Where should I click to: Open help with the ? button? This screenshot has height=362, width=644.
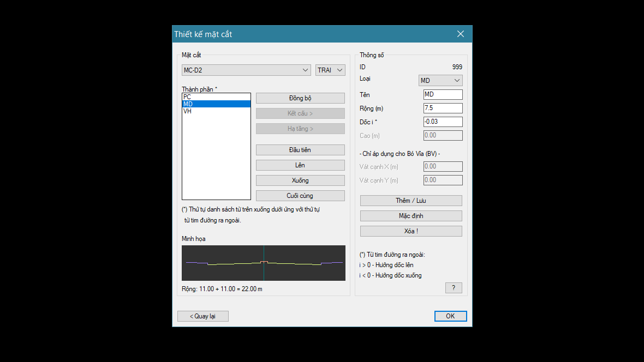454,288
